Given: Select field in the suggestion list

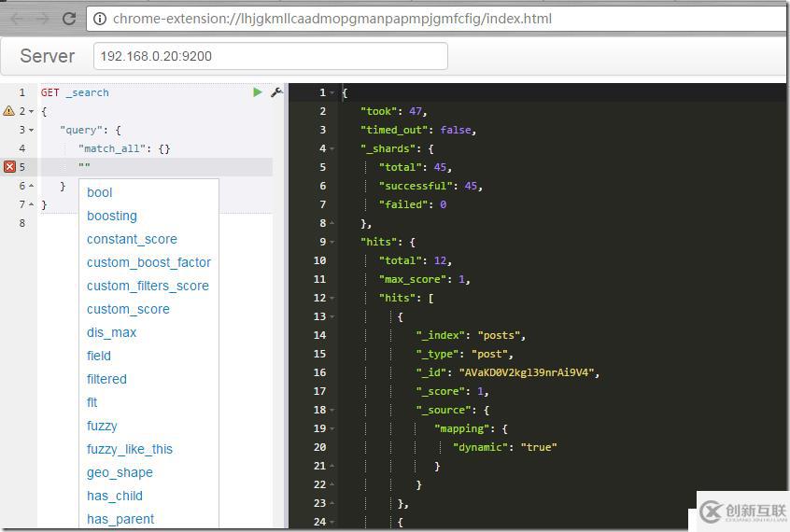Looking at the screenshot, I should click(x=99, y=356).
